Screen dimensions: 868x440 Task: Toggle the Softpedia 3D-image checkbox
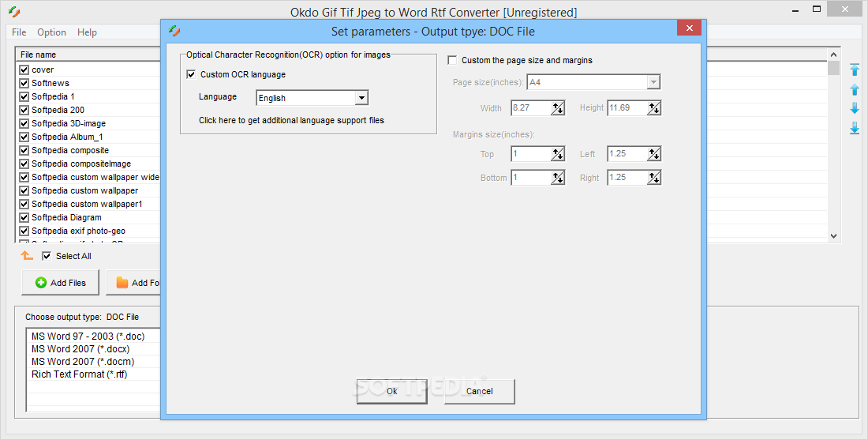[24, 123]
